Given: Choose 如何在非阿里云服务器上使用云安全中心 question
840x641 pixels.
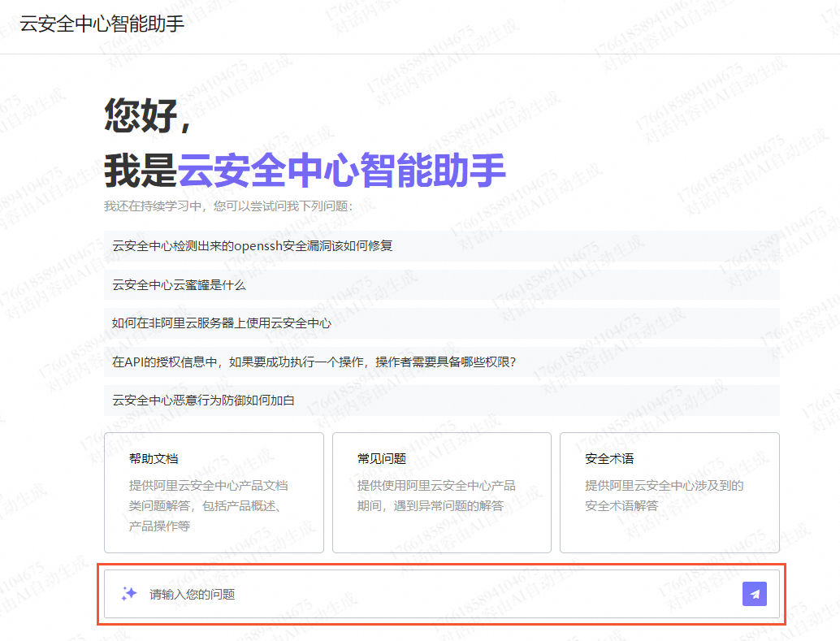Looking at the screenshot, I should [x=442, y=323].
